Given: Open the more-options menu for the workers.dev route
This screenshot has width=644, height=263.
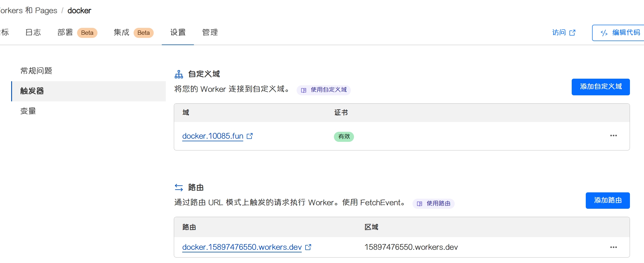Looking at the screenshot, I should coord(614,247).
